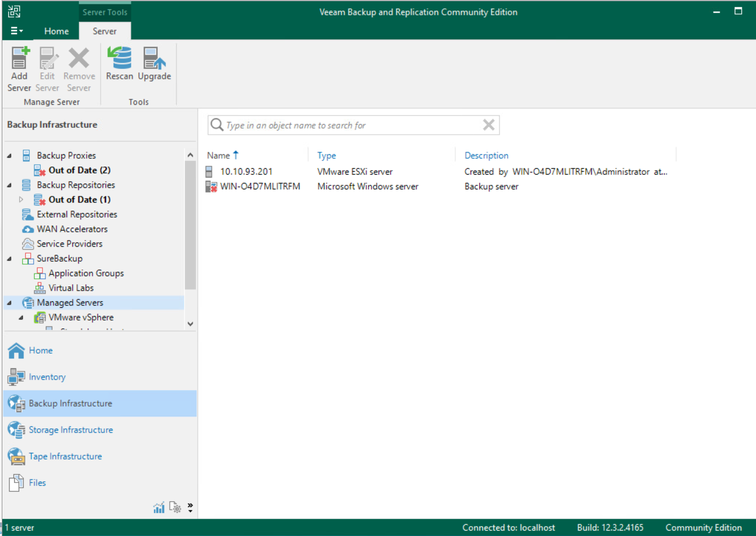Switch to the Home ribbon tab
This screenshot has width=756, height=536.
pyautogui.click(x=57, y=31)
